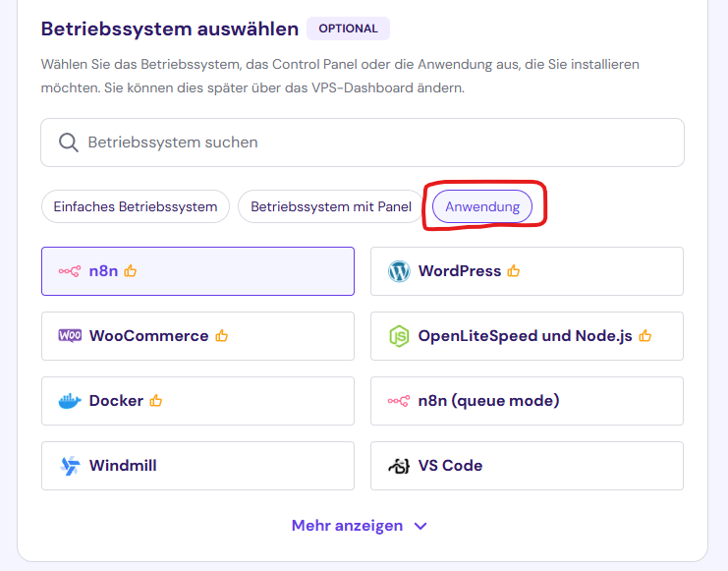Select the WordPress application option
728x571 pixels.
coord(526,271)
